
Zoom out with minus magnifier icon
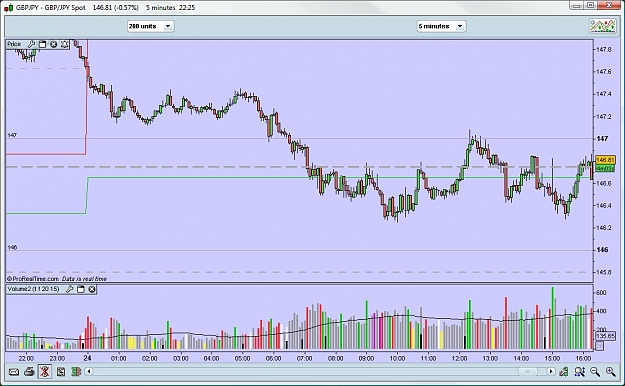click(595, 372)
